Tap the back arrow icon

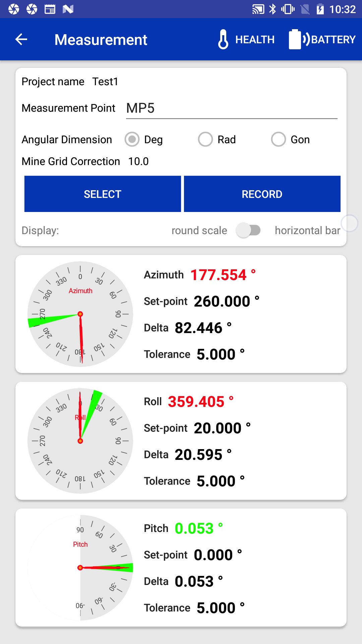click(21, 40)
